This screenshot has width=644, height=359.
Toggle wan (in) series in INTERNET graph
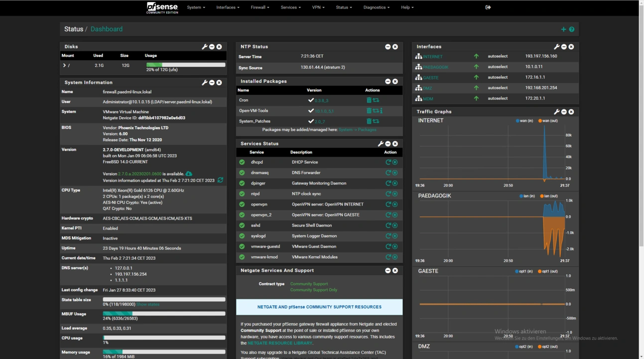pos(525,121)
